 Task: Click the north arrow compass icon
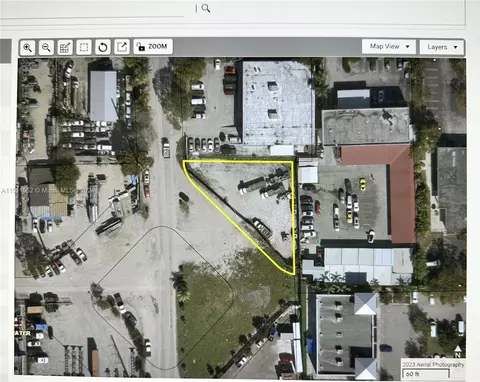(458, 351)
